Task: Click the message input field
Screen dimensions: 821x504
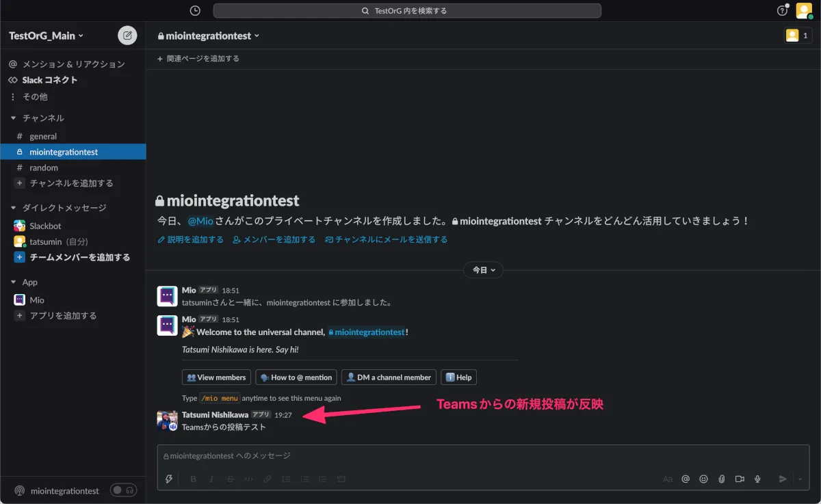Action: [483, 456]
